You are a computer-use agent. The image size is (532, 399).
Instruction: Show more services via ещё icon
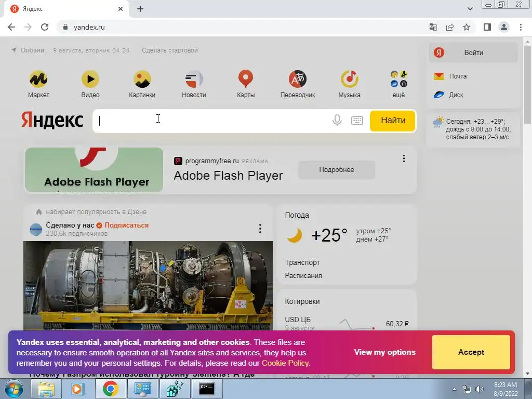398,79
